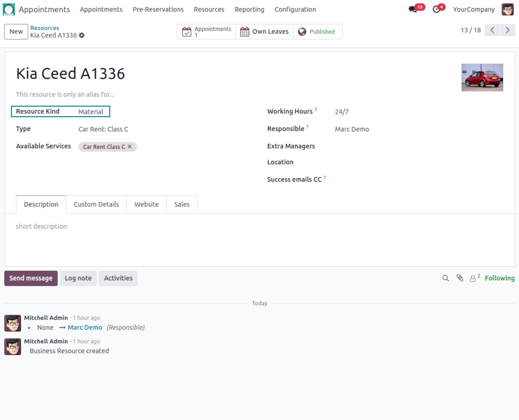
Task: Open the followers list icon
Action: (473, 278)
